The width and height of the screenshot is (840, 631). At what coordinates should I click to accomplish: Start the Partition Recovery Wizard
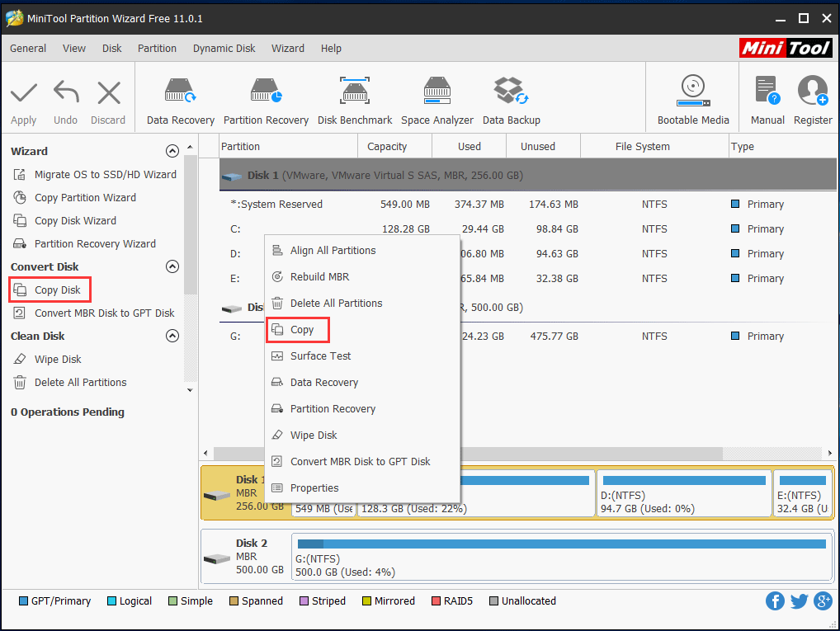click(84, 243)
